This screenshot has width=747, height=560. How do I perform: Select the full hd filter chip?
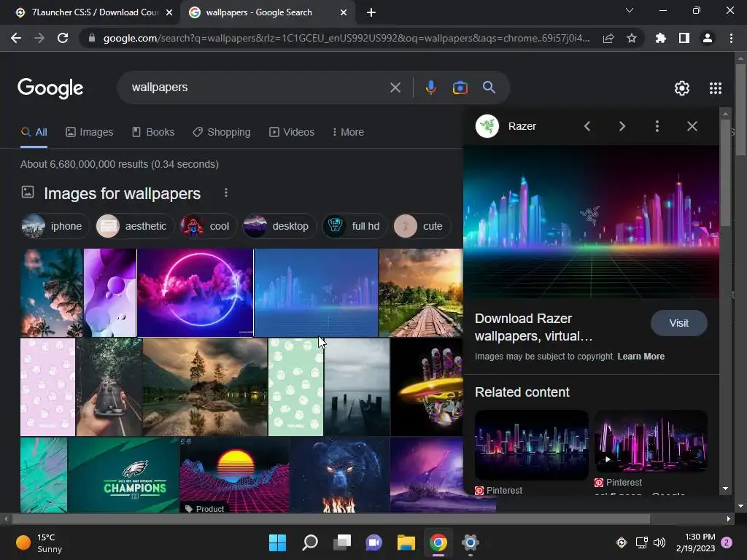tap(355, 226)
